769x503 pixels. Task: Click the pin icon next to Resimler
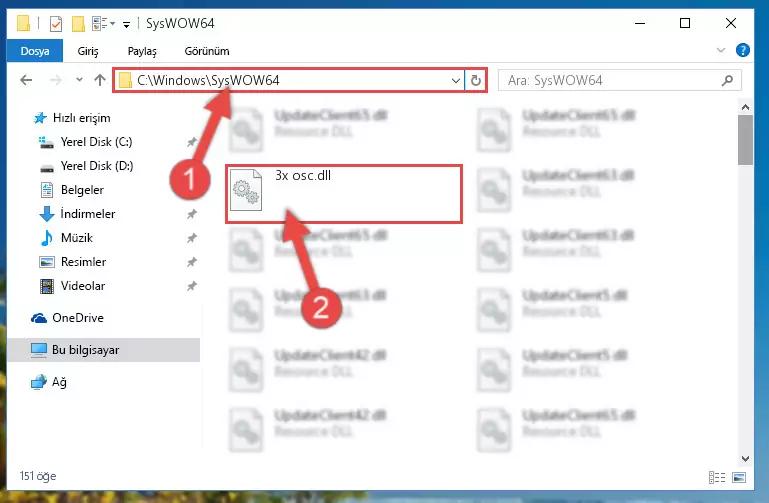click(x=191, y=262)
